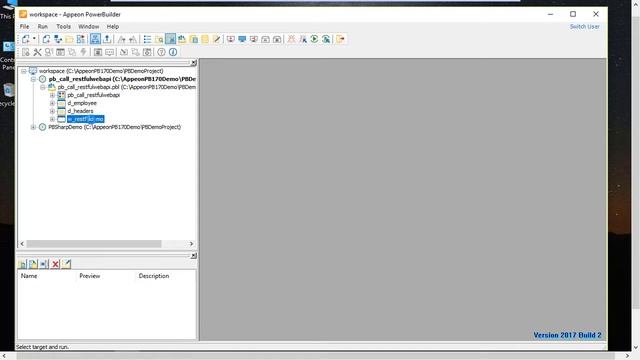Click the Open folder toolbar icon
This screenshot has width=640, height=360.
(x=69, y=39)
